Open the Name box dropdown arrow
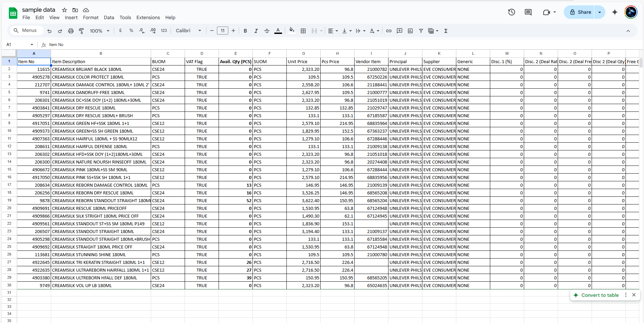The height and width of the screenshot is (323, 644). pos(32,45)
